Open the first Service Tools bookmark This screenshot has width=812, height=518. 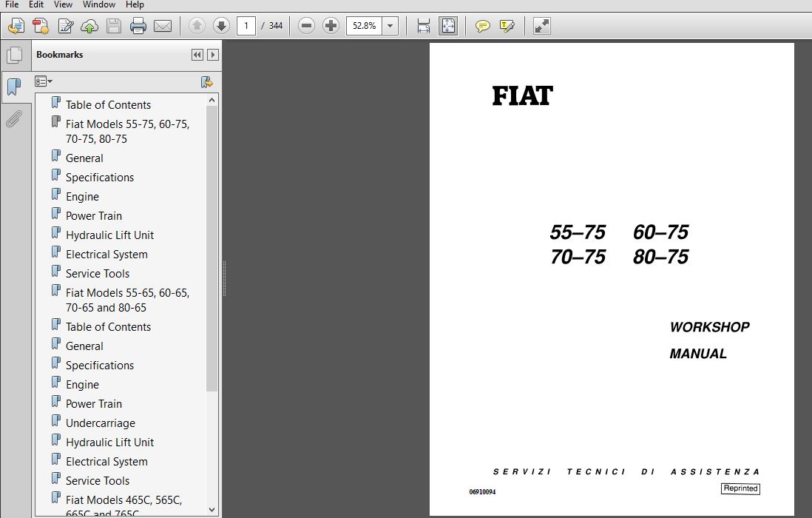point(98,274)
